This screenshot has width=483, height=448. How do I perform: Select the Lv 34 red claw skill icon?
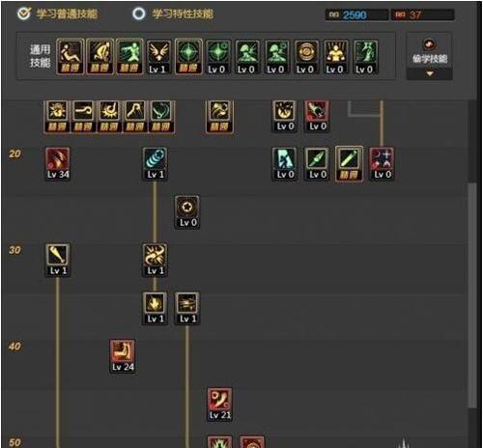click(x=58, y=163)
